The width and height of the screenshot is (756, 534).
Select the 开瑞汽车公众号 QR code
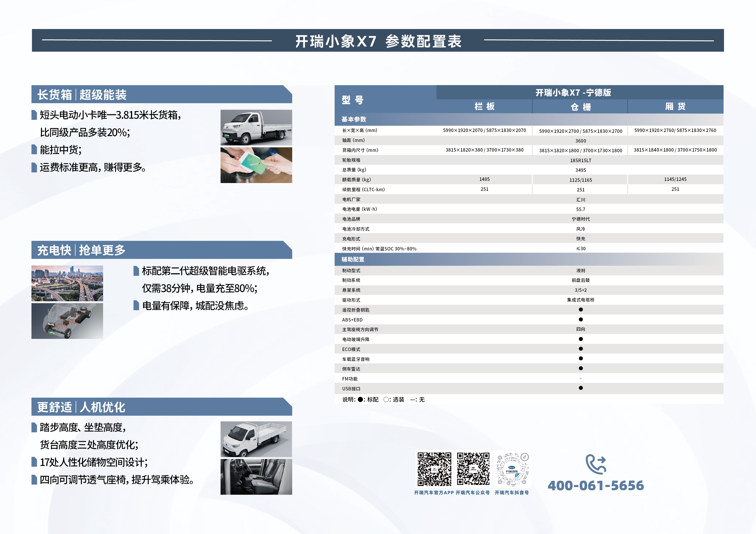(x=473, y=469)
